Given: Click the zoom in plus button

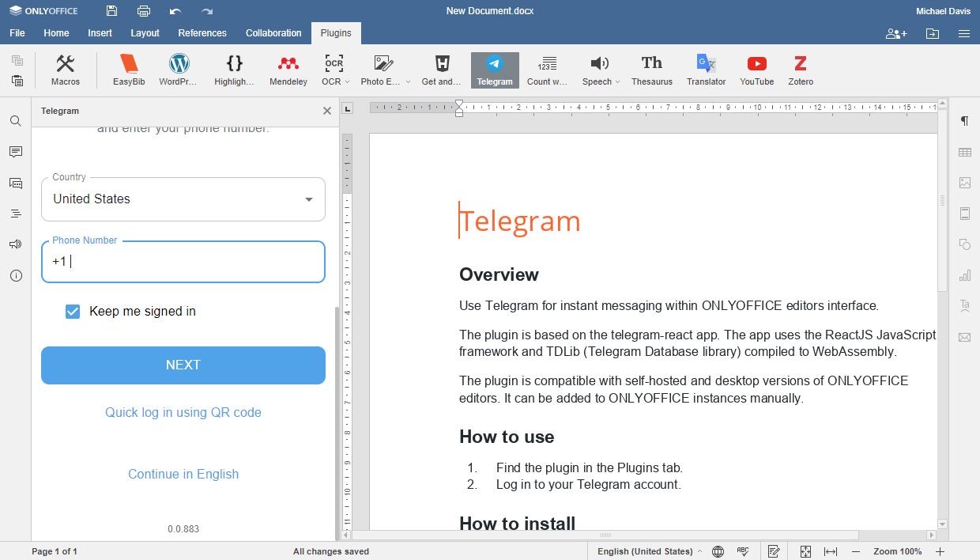Looking at the screenshot, I should 940,551.
